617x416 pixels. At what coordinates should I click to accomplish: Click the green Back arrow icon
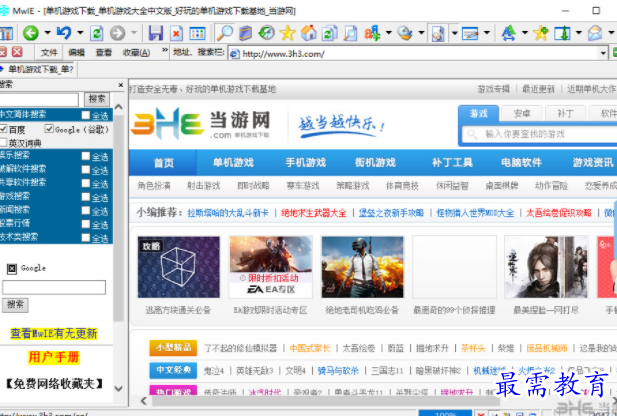(x=31, y=33)
